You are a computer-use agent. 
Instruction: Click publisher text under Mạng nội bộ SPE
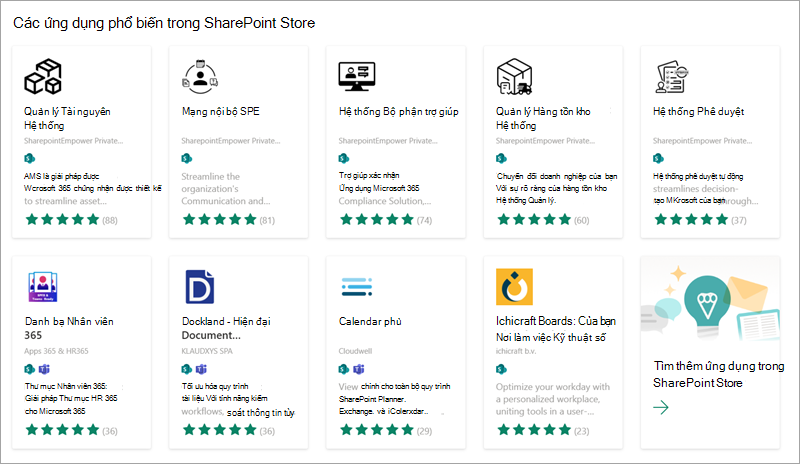point(231,141)
